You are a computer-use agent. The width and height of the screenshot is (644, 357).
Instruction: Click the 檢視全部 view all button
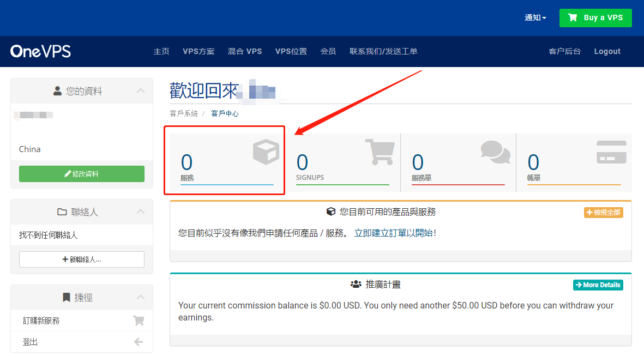(603, 213)
